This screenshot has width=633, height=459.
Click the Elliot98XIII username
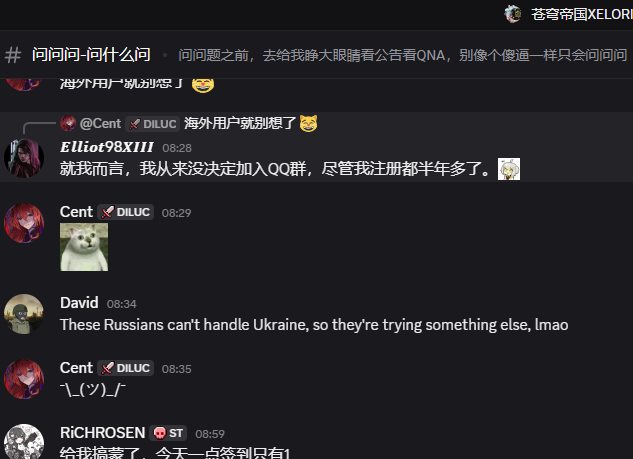(x=107, y=147)
